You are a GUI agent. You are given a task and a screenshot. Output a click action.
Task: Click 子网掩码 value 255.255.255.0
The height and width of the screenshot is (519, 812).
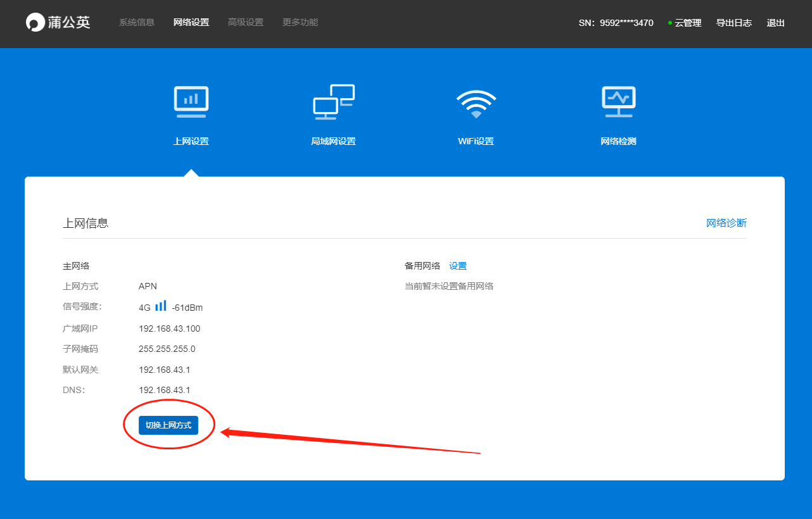coord(167,349)
